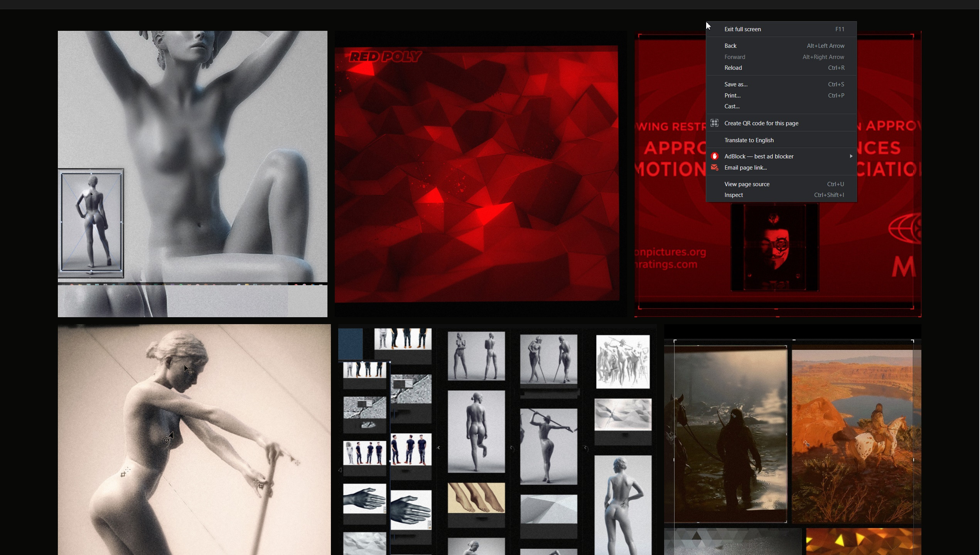This screenshot has width=980, height=555.
Task: Select Print... from the context menu
Action: [781, 96]
